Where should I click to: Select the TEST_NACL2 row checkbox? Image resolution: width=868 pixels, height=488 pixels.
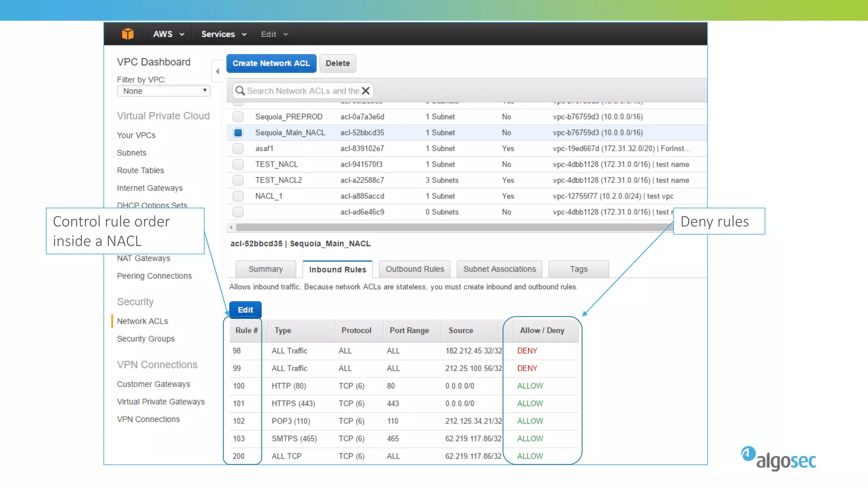(x=238, y=180)
